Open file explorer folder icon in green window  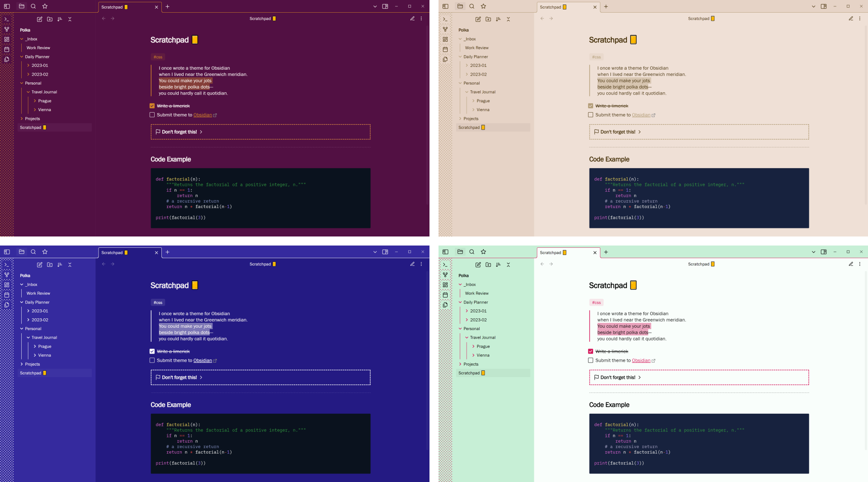coord(460,252)
